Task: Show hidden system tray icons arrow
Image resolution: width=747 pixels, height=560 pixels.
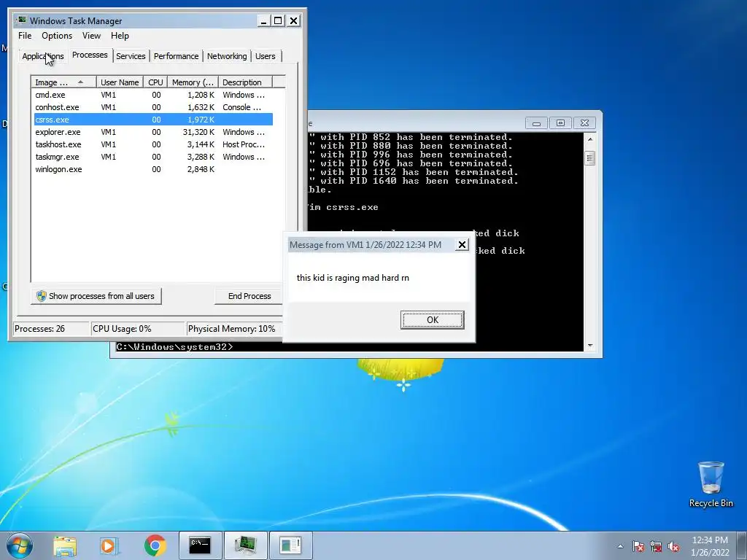Action: point(620,546)
